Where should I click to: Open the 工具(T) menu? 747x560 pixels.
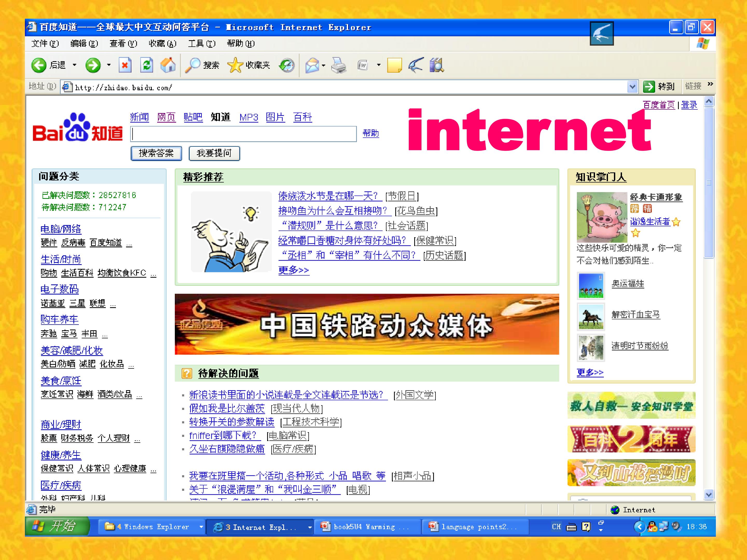pyautogui.click(x=202, y=44)
